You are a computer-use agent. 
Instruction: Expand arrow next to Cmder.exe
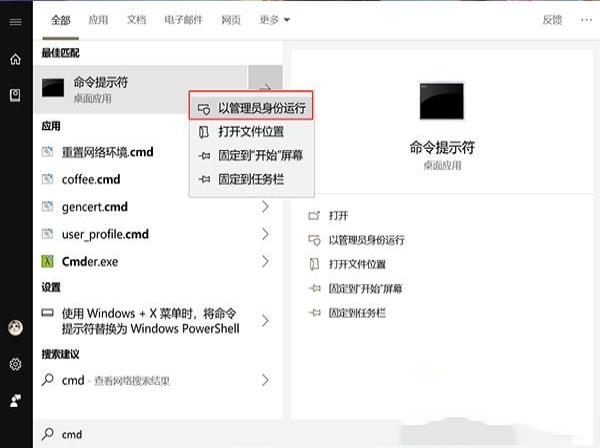click(x=265, y=262)
